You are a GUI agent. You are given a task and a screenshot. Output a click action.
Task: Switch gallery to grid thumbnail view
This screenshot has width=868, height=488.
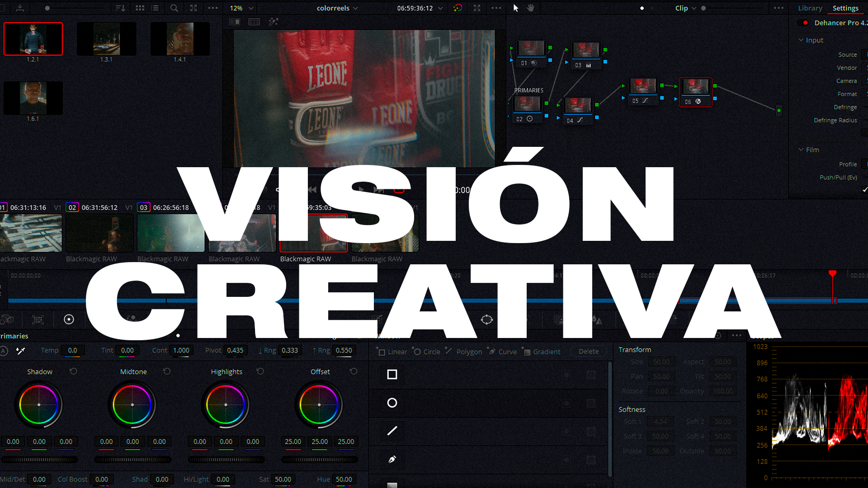[x=140, y=8]
